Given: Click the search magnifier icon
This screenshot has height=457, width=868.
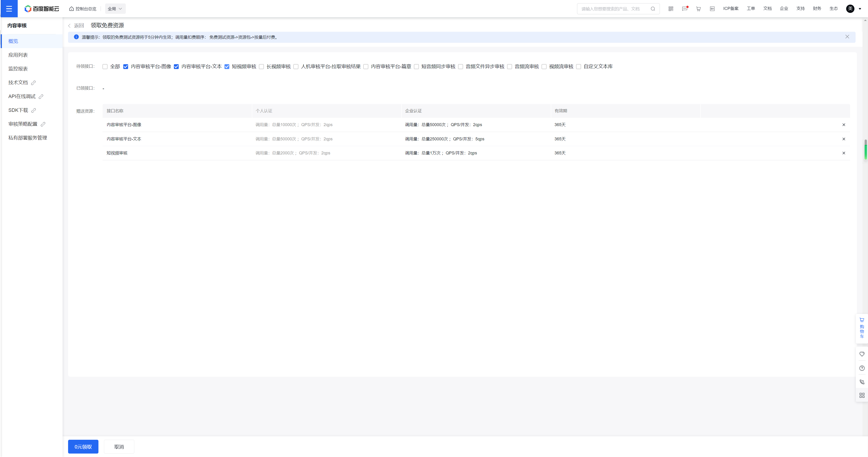Looking at the screenshot, I should [x=653, y=9].
